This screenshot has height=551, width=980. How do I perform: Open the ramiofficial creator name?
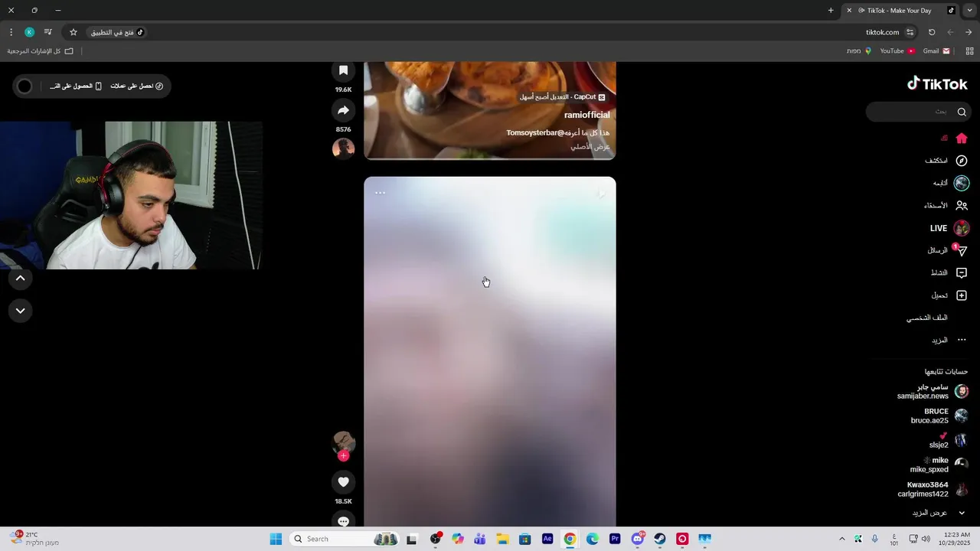point(586,115)
